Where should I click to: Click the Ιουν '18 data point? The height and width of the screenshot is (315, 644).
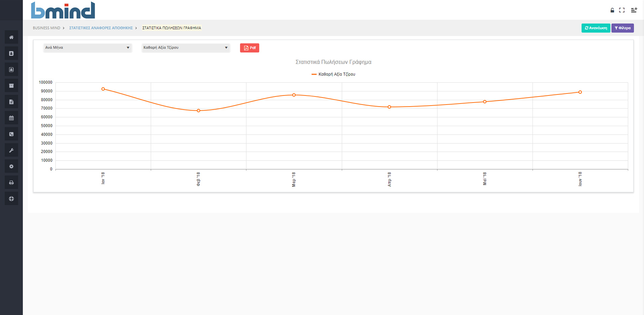(x=580, y=92)
